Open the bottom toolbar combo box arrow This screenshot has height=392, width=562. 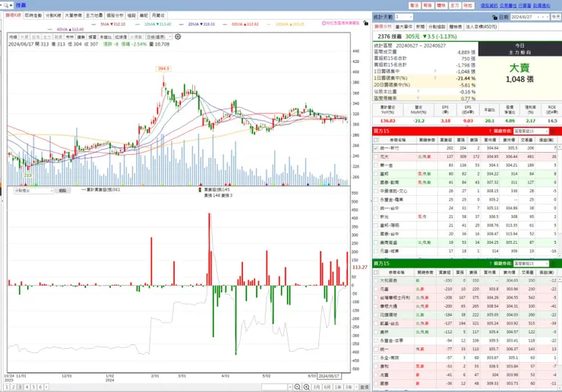(290, 387)
